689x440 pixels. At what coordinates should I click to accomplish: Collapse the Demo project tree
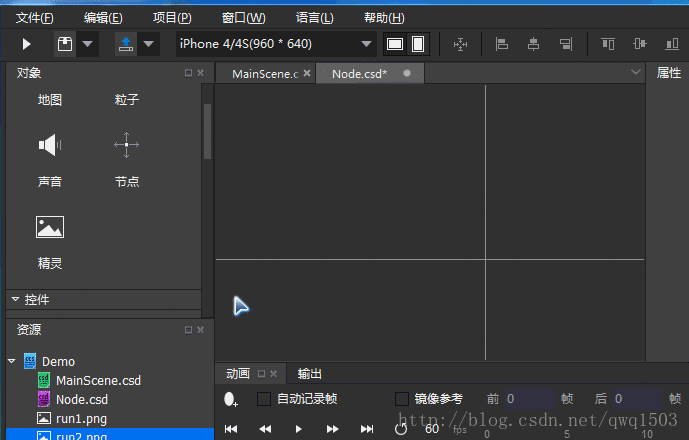click(12, 361)
